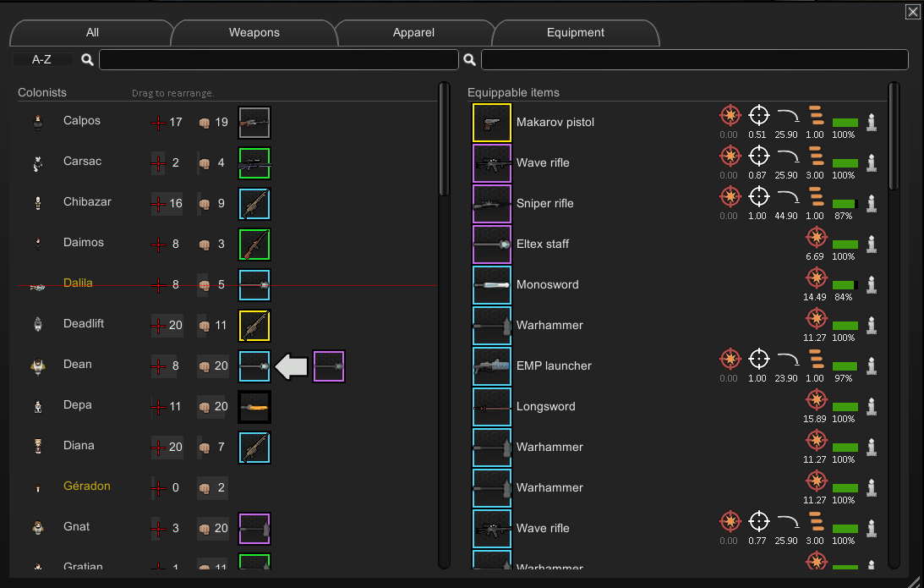
Task: Select Calpos's equipped rifle icon
Action: click(254, 123)
